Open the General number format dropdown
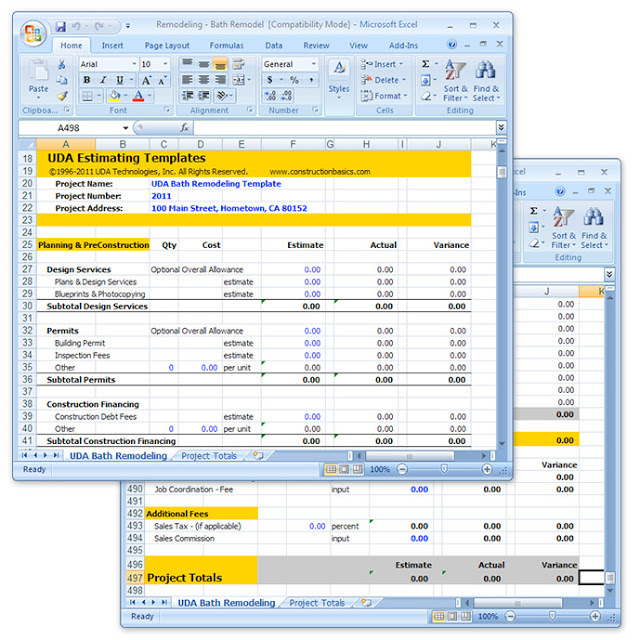The width and height of the screenshot is (640, 640). point(313,64)
